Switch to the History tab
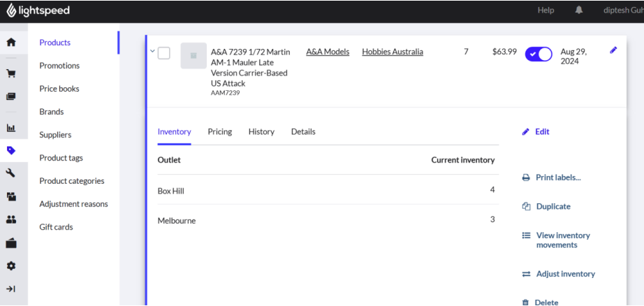Image resolution: width=644 pixels, height=306 pixels. pos(261,132)
